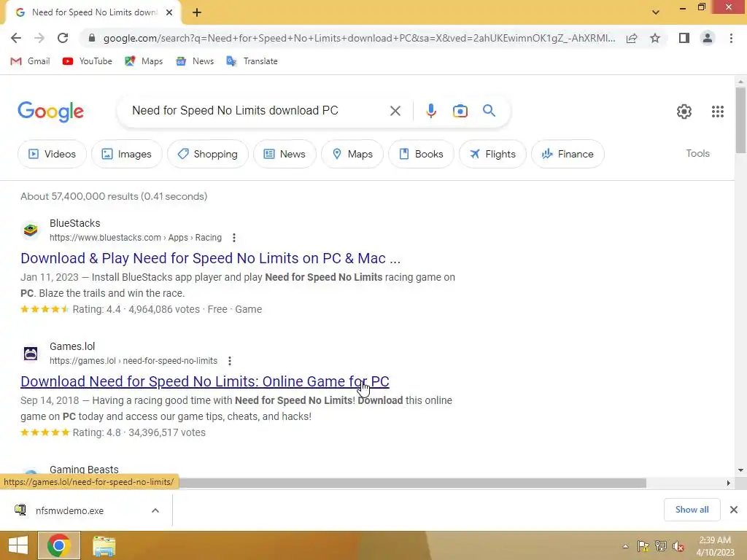
Task: Search by image with the camera icon
Action: click(460, 111)
